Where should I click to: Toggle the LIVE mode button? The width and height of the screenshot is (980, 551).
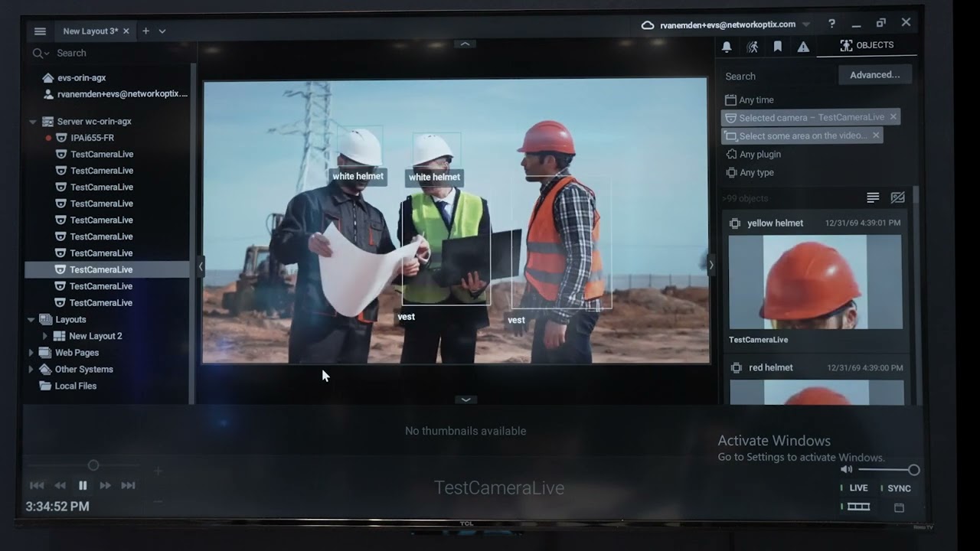tap(854, 488)
